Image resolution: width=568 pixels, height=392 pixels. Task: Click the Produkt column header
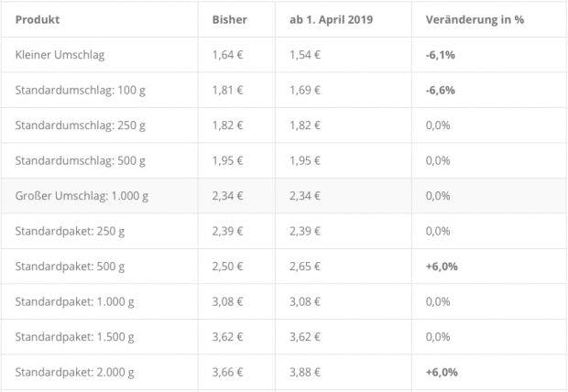pos(38,19)
